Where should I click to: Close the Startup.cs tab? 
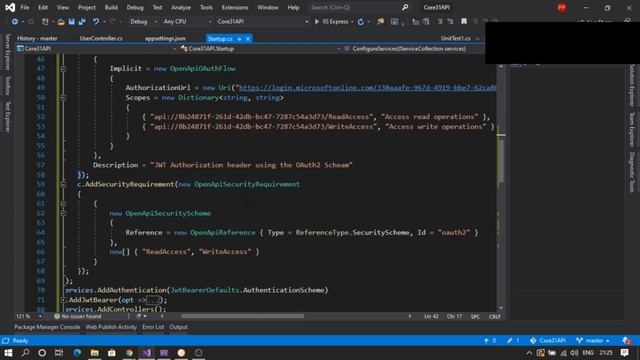(x=248, y=39)
